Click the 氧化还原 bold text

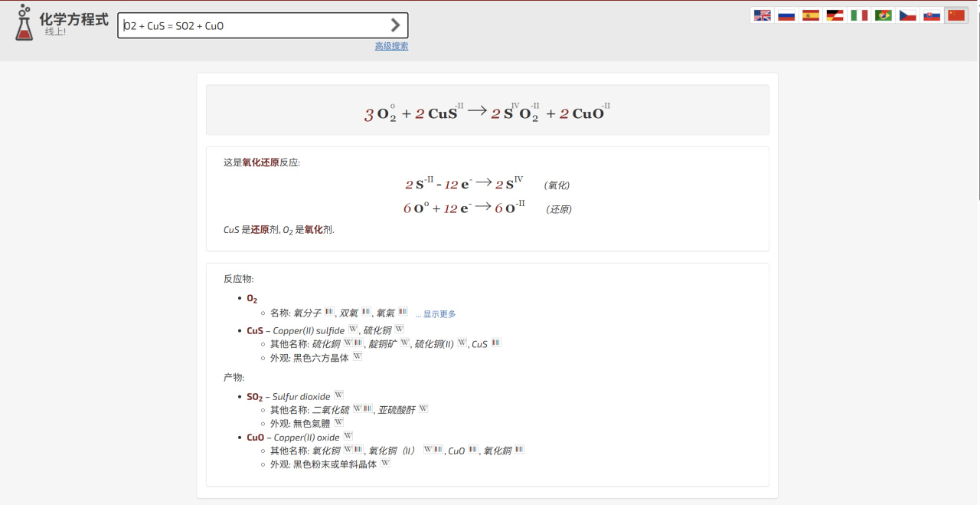(x=260, y=162)
